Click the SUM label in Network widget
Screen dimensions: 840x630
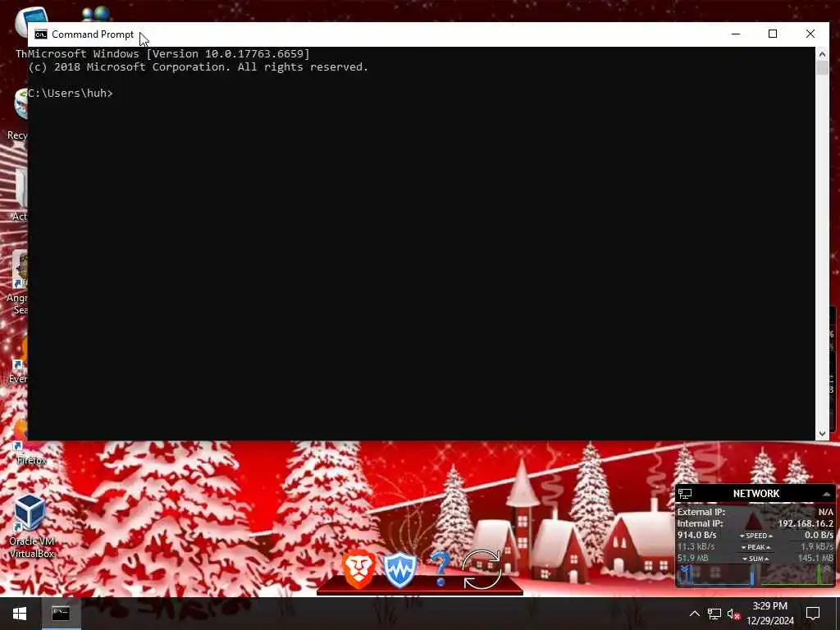point(756,559)
